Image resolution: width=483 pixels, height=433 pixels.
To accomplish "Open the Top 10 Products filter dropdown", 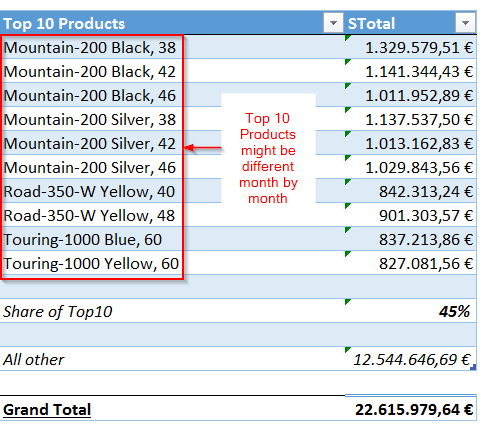I will point(333,23).
